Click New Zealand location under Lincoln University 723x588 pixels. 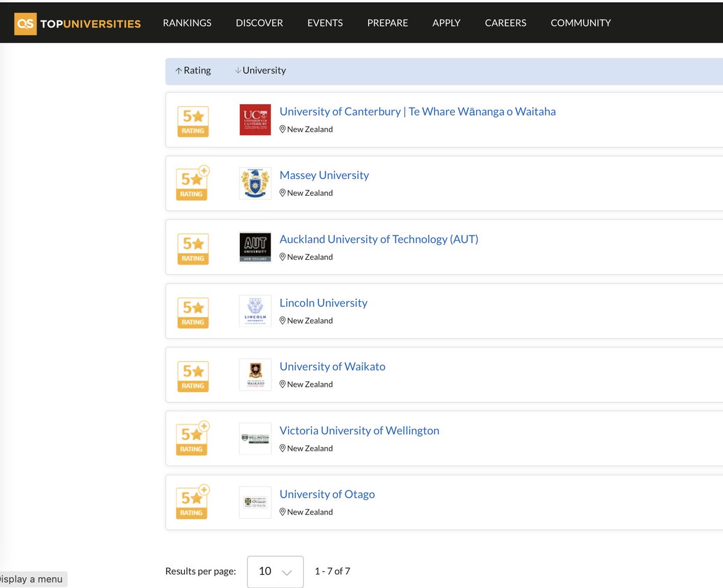(306, 321)
